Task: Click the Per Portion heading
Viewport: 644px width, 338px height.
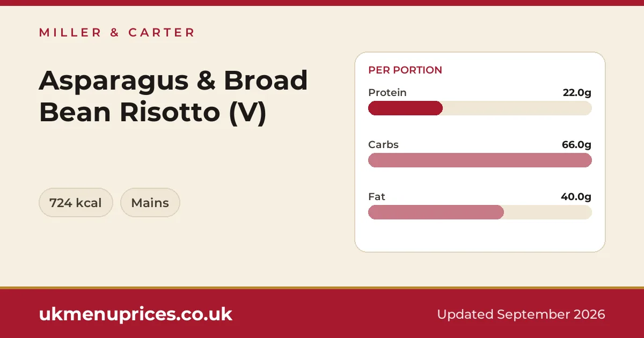Action: (405, 70)
